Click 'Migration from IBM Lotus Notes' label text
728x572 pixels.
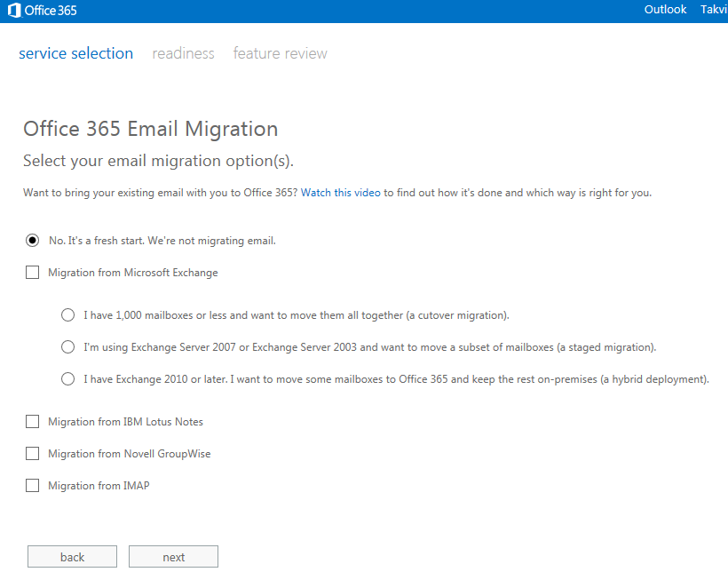tap(126, 421)
